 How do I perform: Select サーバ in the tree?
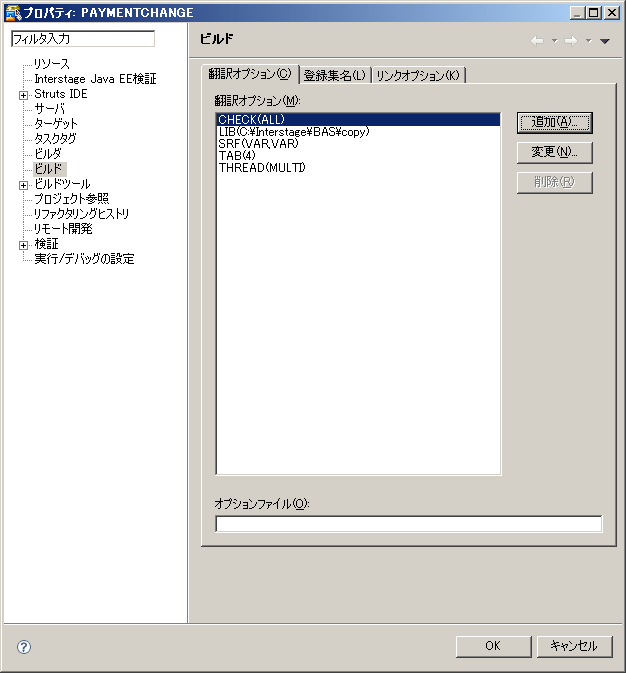click(50, 109)
